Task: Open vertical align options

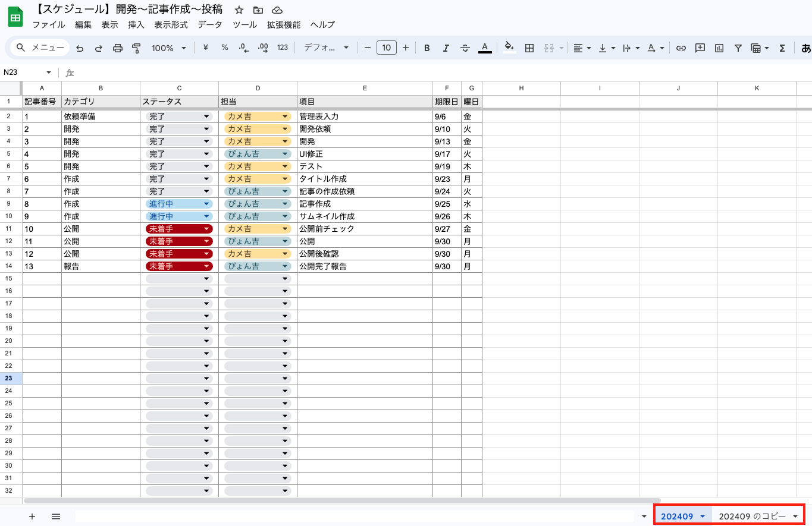Action: click(607, 48)
